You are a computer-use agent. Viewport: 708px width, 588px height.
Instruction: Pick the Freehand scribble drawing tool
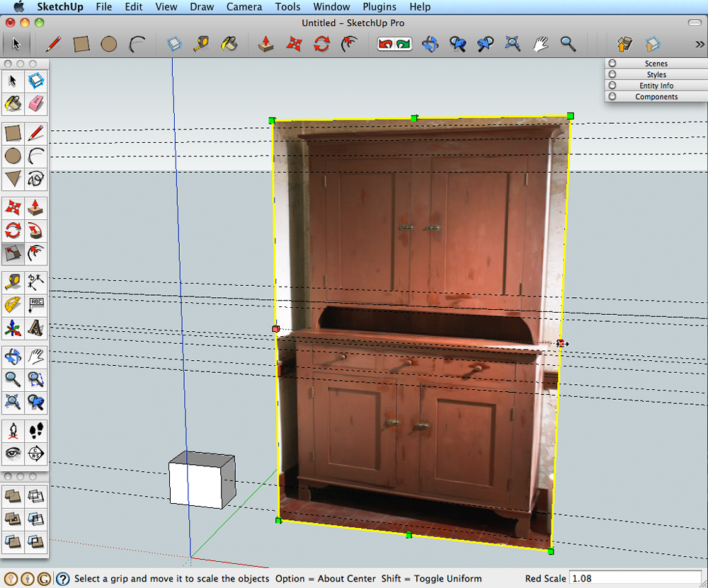click(36, 179)
